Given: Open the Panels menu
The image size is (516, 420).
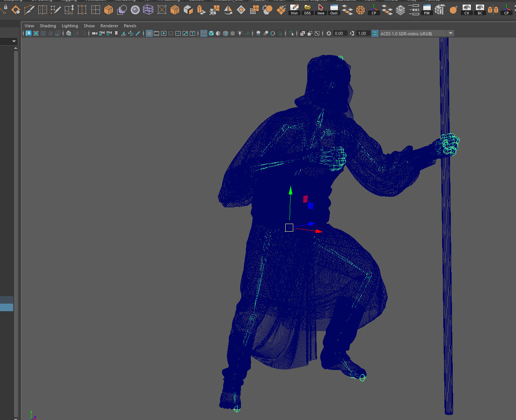Looking at the screenshot, I should pos(130,26).
